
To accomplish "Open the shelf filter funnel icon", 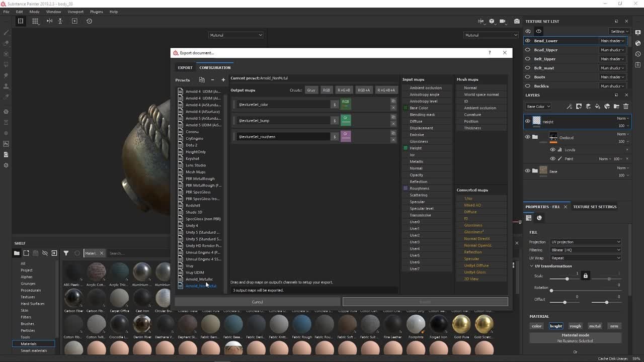I will [x=66, y=253].
